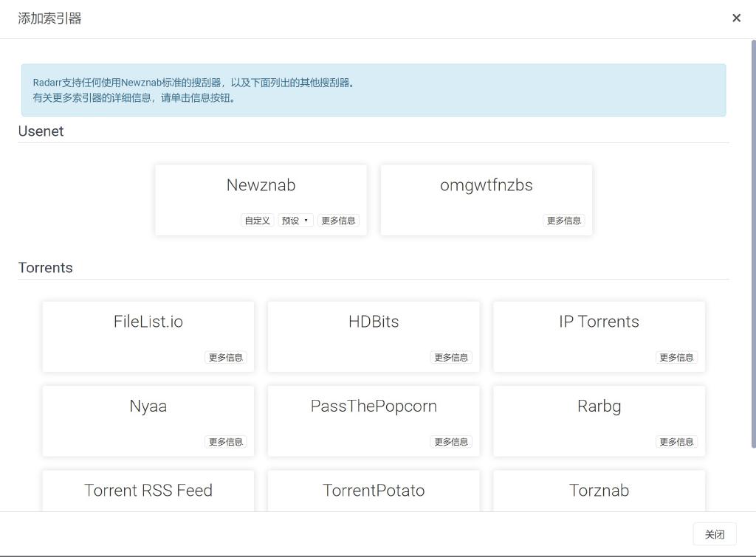This screenshot has height=557, width=756.
Task: Open 更多信息 for omgwtfnzbs
Action: (564, 221)
